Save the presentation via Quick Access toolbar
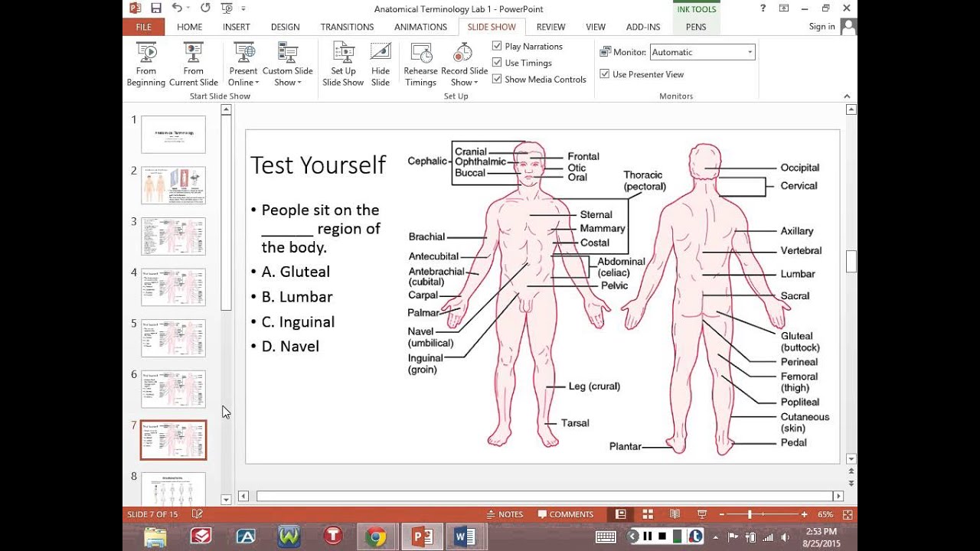The width and height of the screenshot is (980, 551). tap(156, 8)
